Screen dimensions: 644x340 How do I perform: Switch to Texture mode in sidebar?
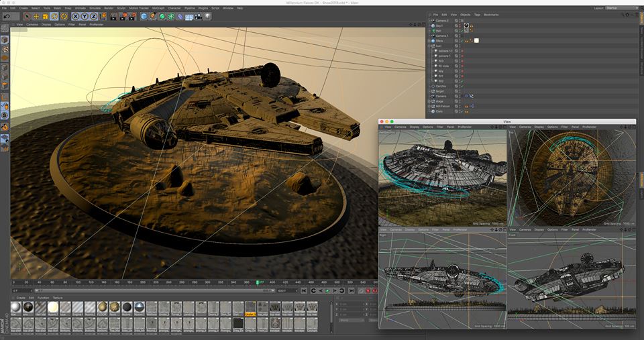[5, 49]
